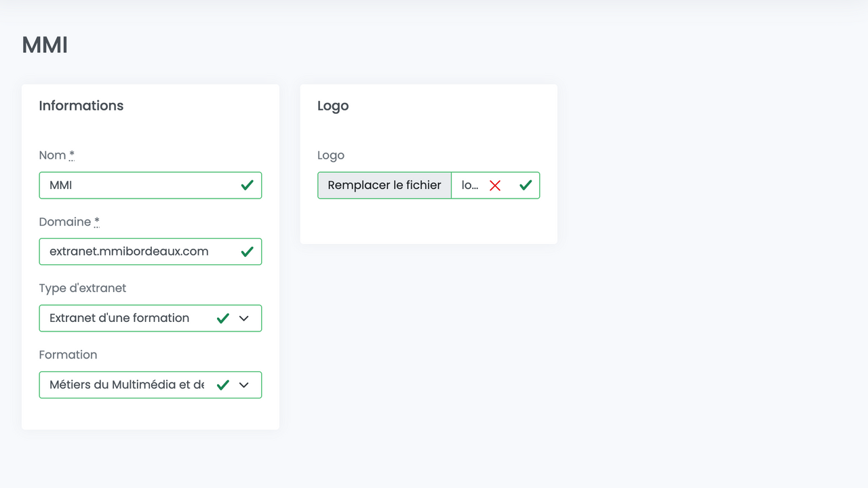Click the green checkmark in Logo field

click(526, 185)
